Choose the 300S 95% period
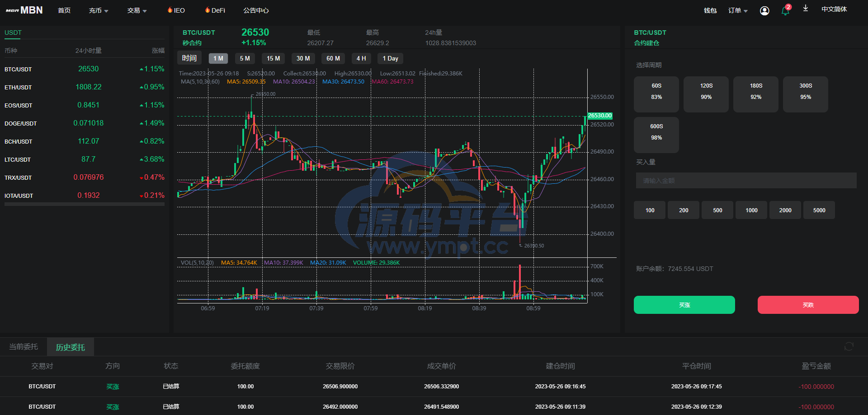Image resolution: width=868 pixels, height=415 pixels. pos(806,94)
